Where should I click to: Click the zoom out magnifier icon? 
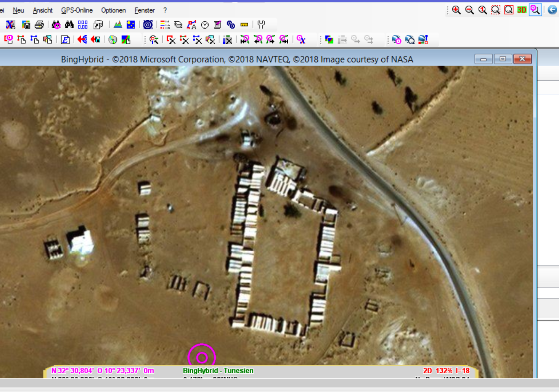469,10
